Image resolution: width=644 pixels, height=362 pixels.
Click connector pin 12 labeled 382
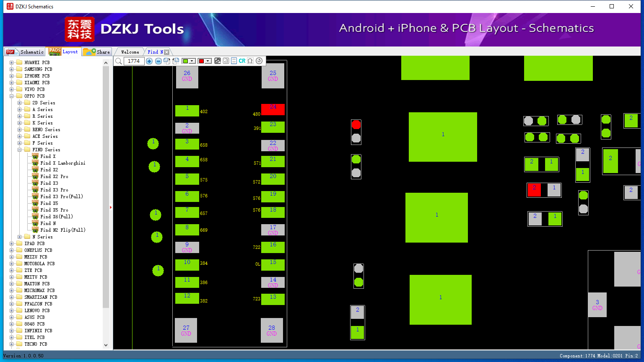click(x=187, y=298)
